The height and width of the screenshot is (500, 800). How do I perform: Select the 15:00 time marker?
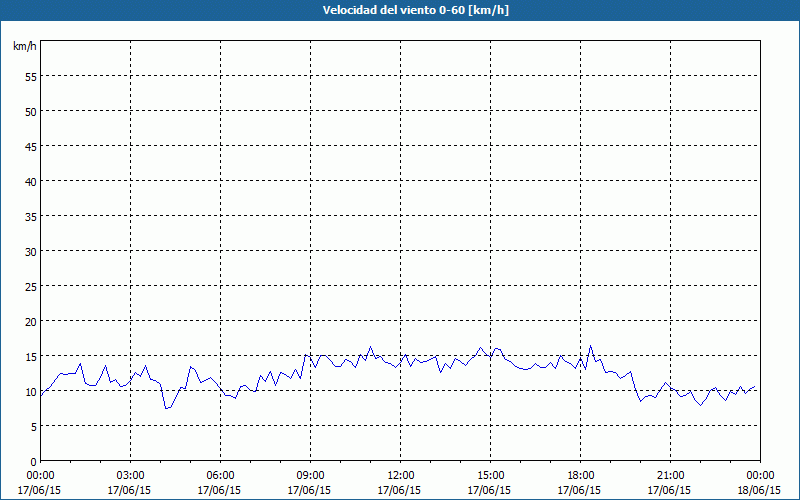click(490, 476)
